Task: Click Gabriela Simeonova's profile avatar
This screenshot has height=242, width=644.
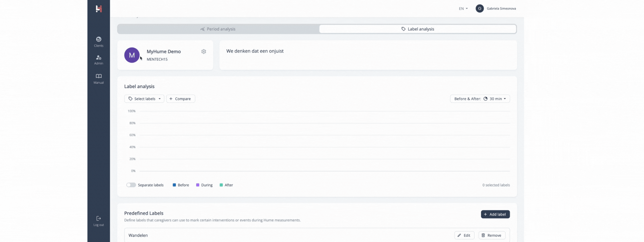Action: point(480,9)
